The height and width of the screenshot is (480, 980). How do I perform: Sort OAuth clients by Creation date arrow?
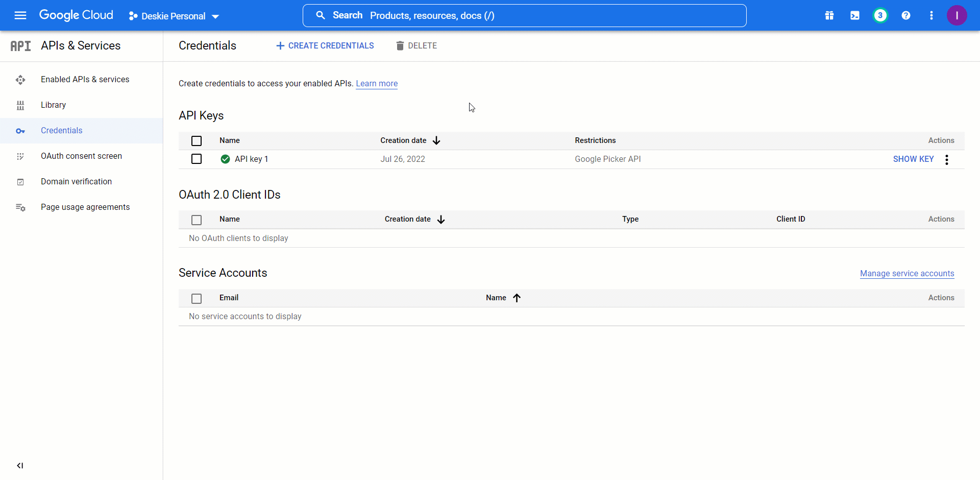[x=441, y=220]
